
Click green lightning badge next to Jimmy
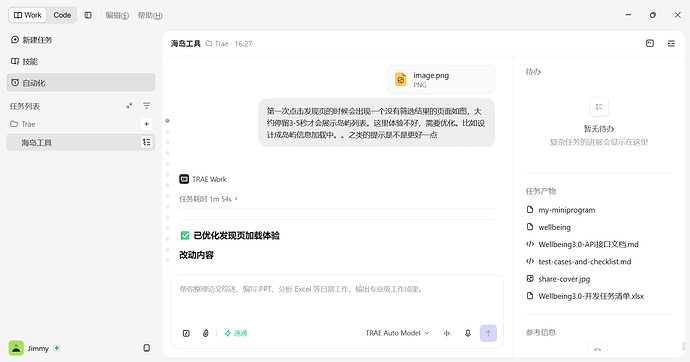(x=57, y=348)
